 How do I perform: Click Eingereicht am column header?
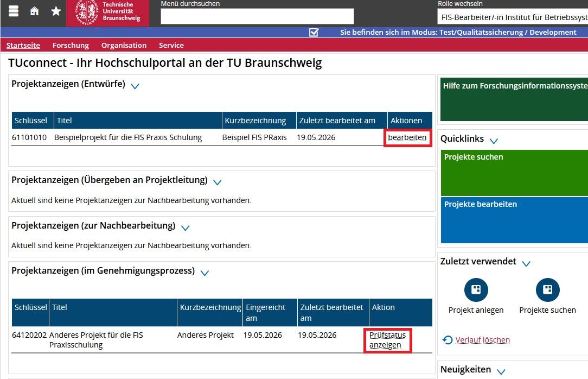tap(270, 313)
